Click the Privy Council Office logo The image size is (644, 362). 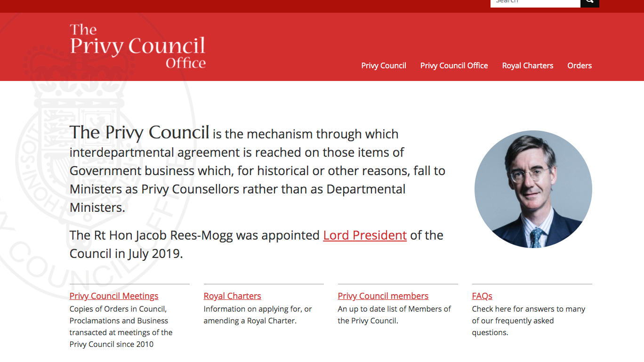click(138, 47)
